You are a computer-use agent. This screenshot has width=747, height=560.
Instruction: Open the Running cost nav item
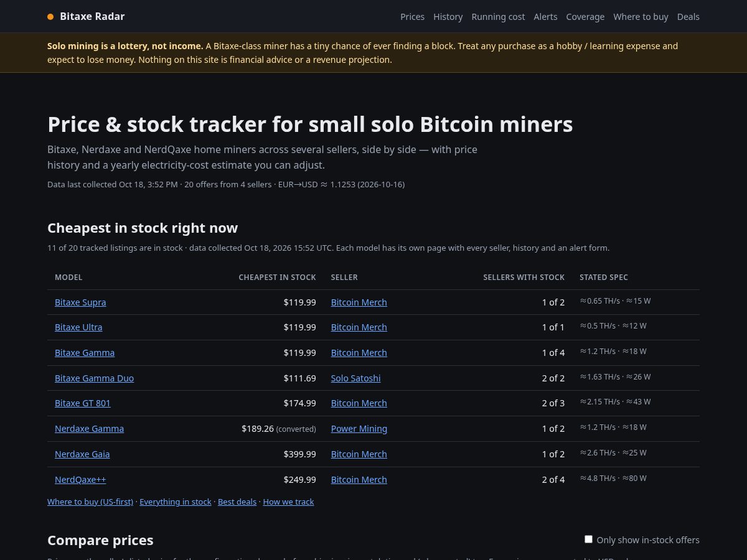498,17
